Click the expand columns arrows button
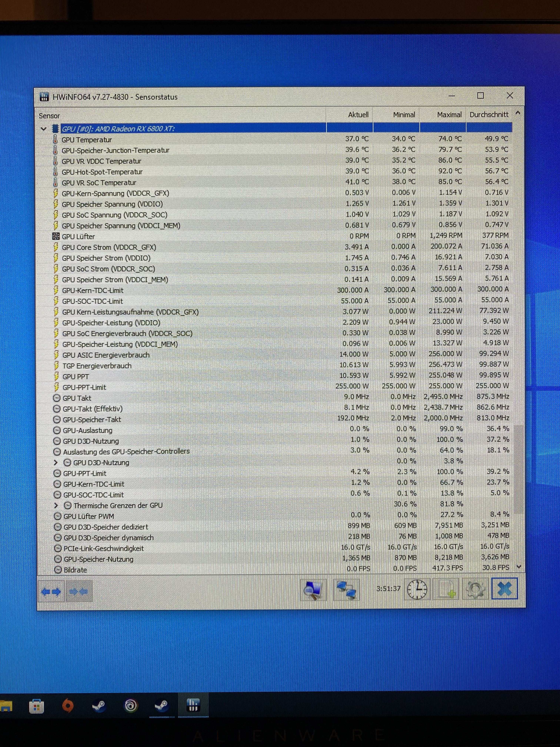The width and height of the screenshot is (560, 747). point(51,591)
